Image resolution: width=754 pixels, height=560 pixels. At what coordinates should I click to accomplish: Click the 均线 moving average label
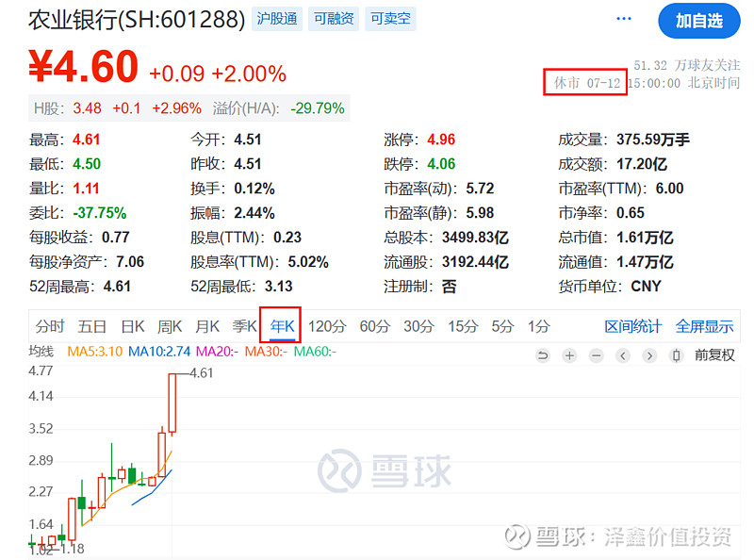point(41,352)
